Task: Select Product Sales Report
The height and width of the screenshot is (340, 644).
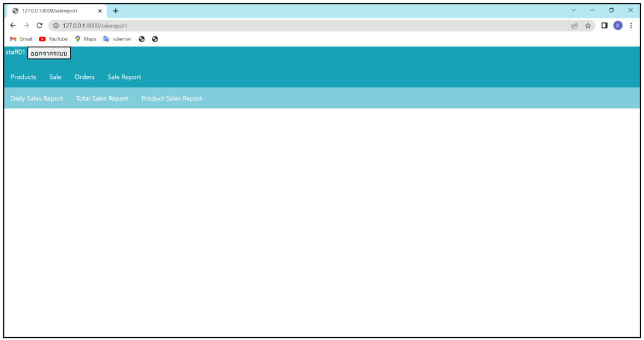Action: pyautogui.click(x=171, y=98)
